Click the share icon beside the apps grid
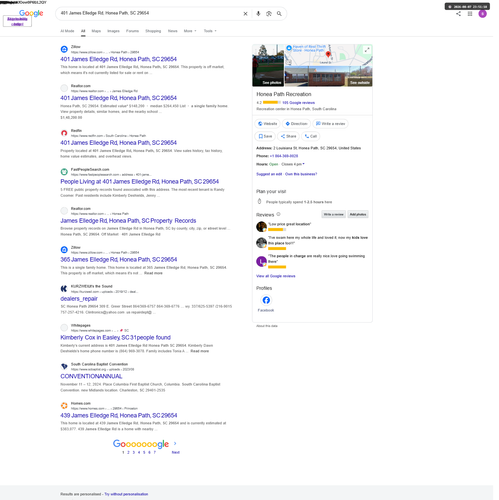The width and height of the screenshot is (499, 500). click(459, 14)
